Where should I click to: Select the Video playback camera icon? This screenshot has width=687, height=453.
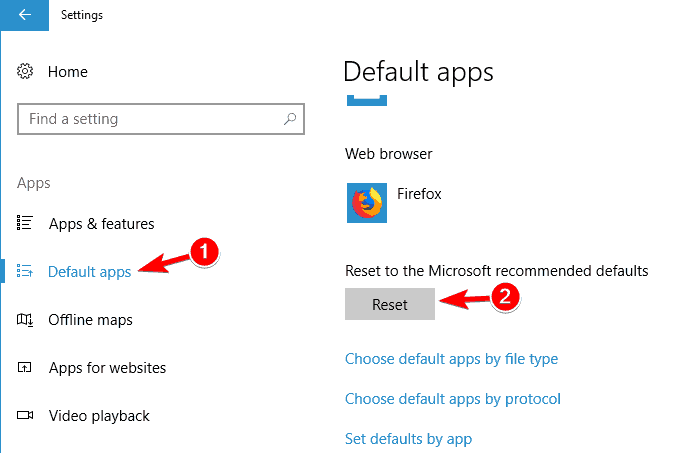(25, 415)
